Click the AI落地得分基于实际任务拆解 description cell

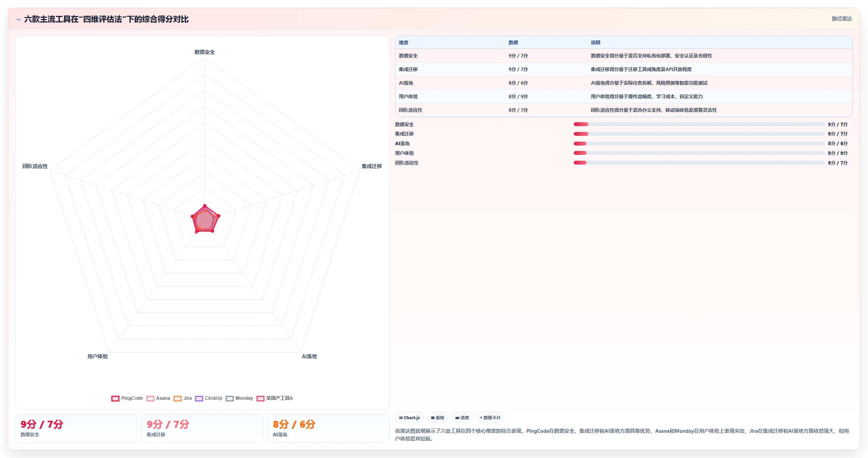pos(649,83)
